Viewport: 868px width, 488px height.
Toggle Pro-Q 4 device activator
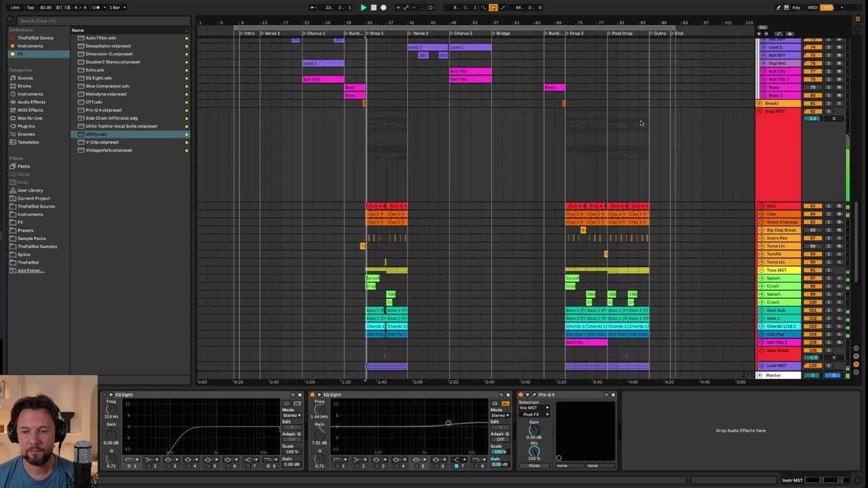click(x=521, y=394)
